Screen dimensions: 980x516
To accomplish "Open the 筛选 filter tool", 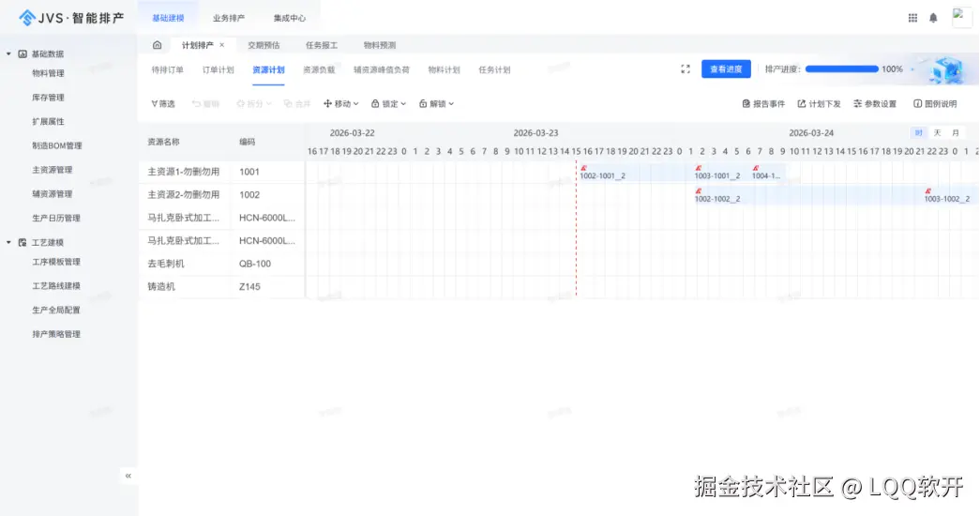I will point(163,104).
